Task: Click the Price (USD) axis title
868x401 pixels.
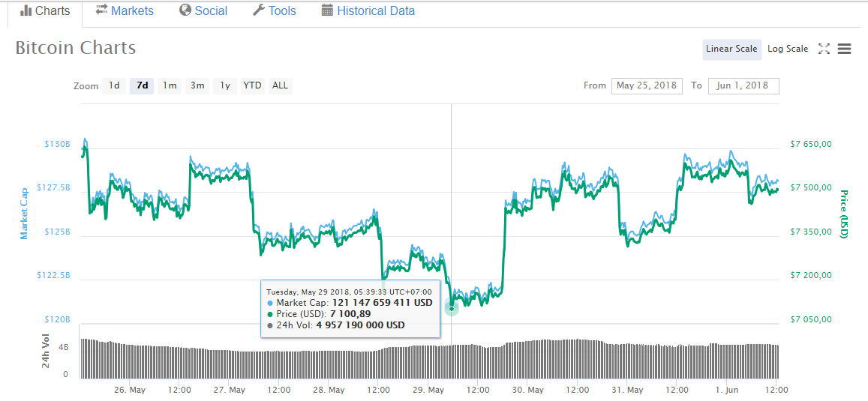Action: pos(844,214)
